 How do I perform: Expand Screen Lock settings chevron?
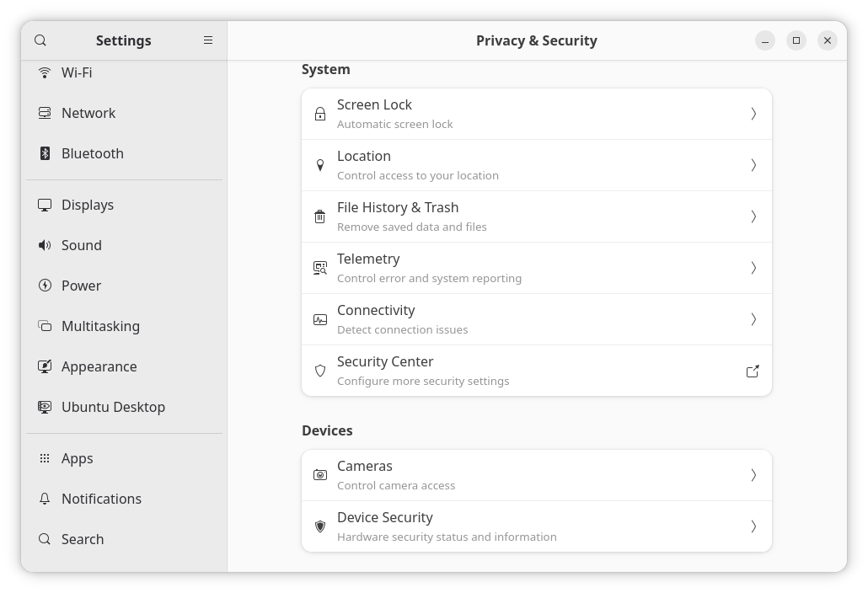pyautogui.click(x=753, y=114)
